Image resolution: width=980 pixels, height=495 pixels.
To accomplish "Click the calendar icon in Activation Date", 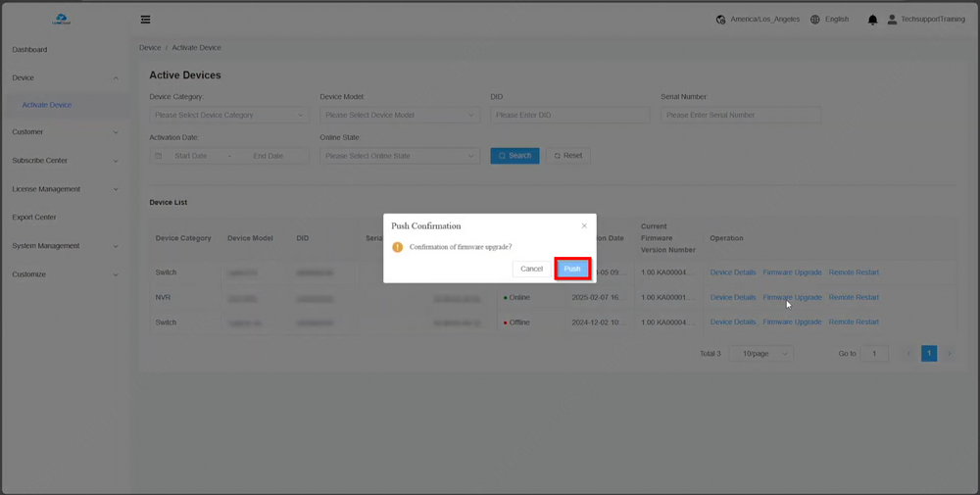I will coord(159,156).
